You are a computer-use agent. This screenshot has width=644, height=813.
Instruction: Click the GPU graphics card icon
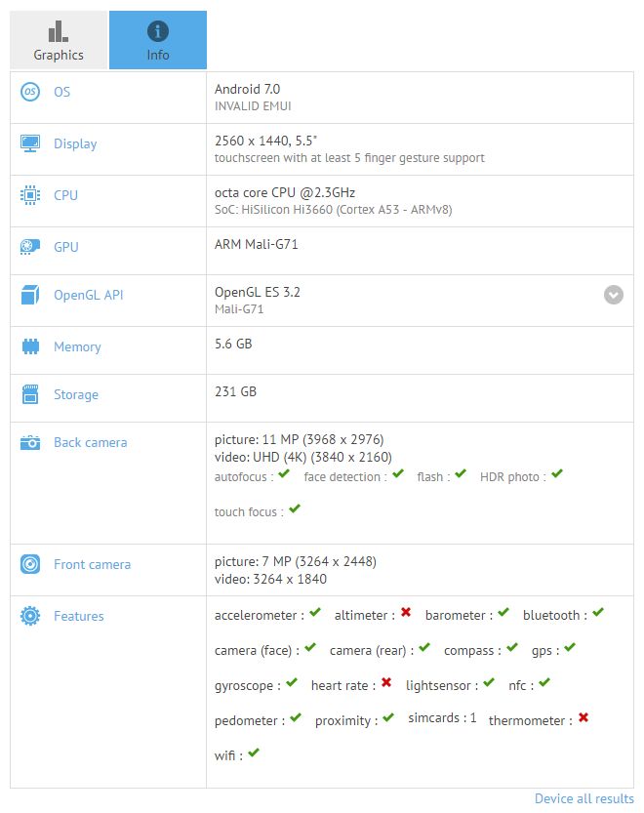[30, 247]
